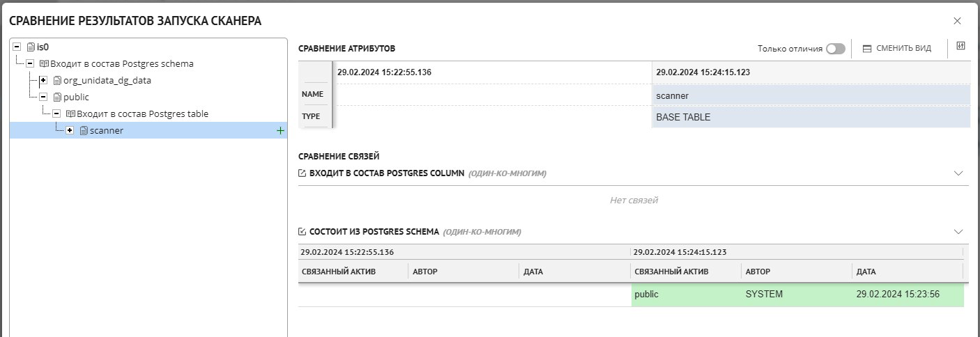Close the scanner comparison dialog
The image size is (980, 337).
(x=957, y=21)
